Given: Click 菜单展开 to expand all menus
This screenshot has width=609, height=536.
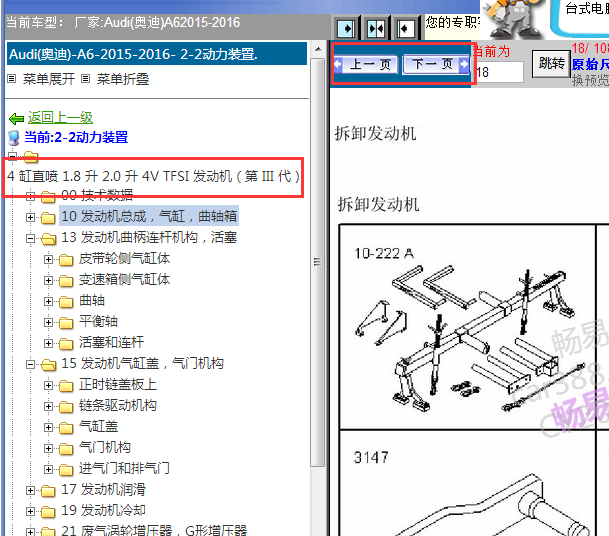Looking at the screenshot, I should pos(49,79).
